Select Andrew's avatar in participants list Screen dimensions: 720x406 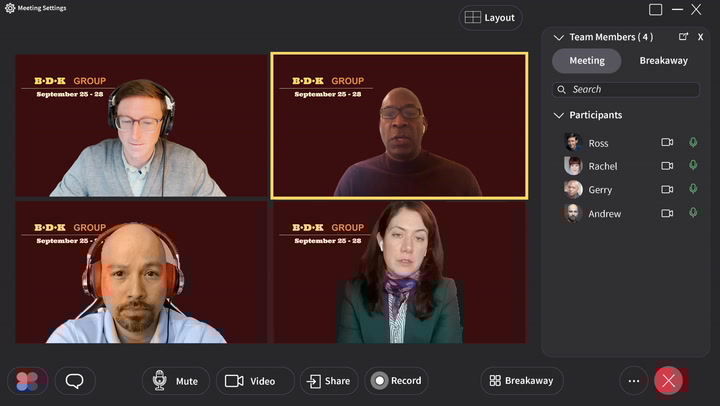[573, 213]
